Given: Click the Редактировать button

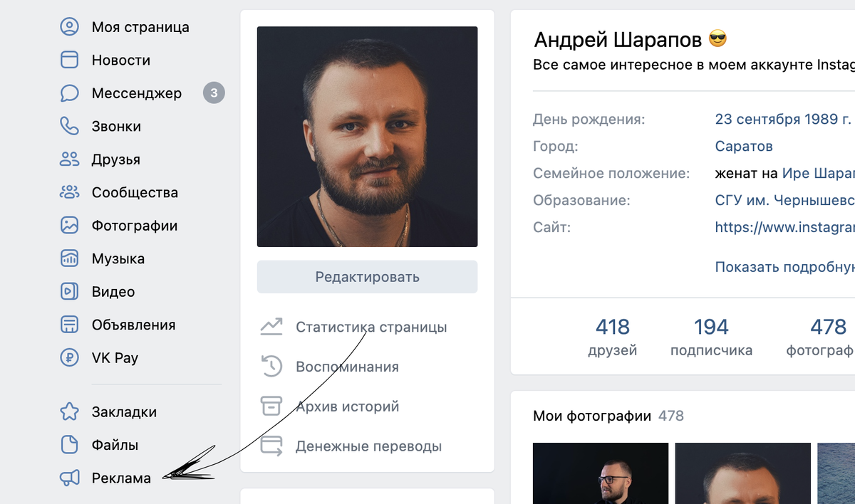Looking at the screenshot, I should point(367,277).
